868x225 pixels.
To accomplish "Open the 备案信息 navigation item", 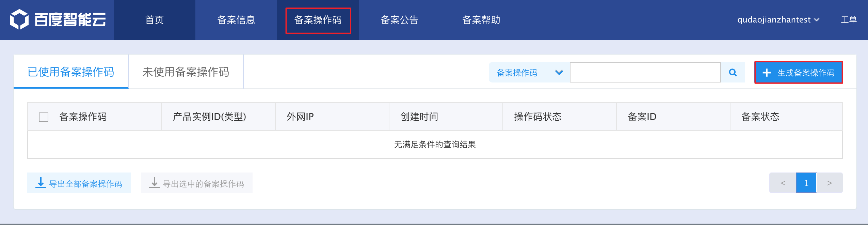I will pyautogui.click(x=236, y=20).
